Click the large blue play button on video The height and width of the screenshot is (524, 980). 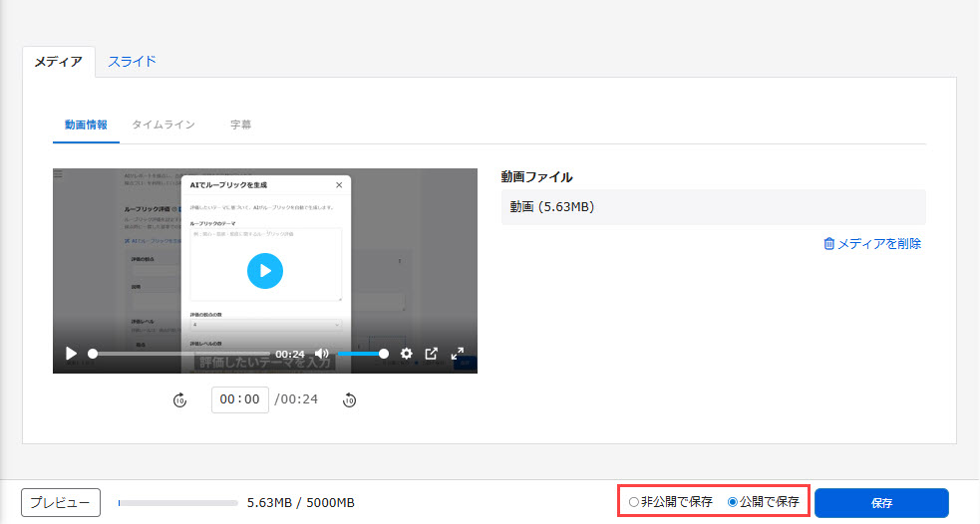click(265, 270)
